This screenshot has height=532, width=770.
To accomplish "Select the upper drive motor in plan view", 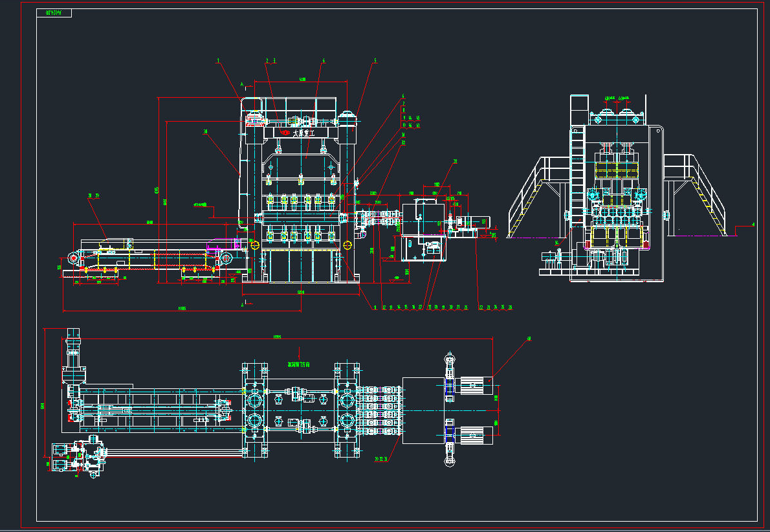I will tap(474, 386).
